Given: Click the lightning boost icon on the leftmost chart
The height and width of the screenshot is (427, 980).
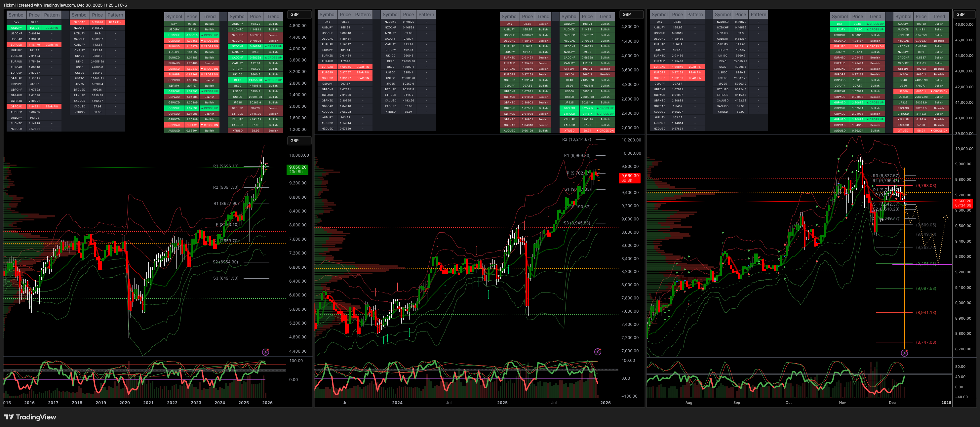Looking at the screenshot, I should (x=265, y=352).
